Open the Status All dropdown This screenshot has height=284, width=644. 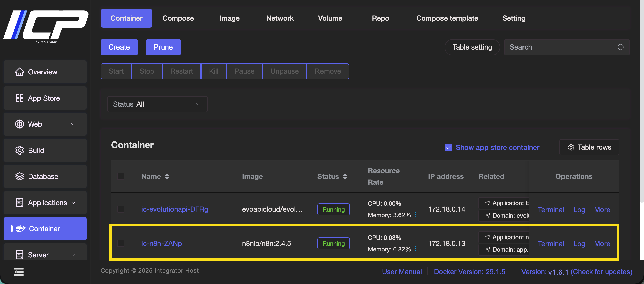(157, 104)
